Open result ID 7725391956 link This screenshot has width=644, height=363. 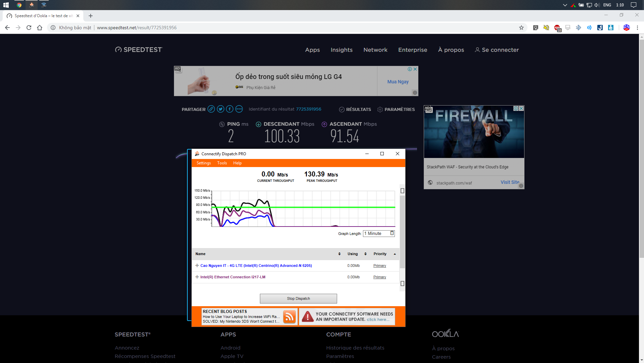(x=308, y=109)
